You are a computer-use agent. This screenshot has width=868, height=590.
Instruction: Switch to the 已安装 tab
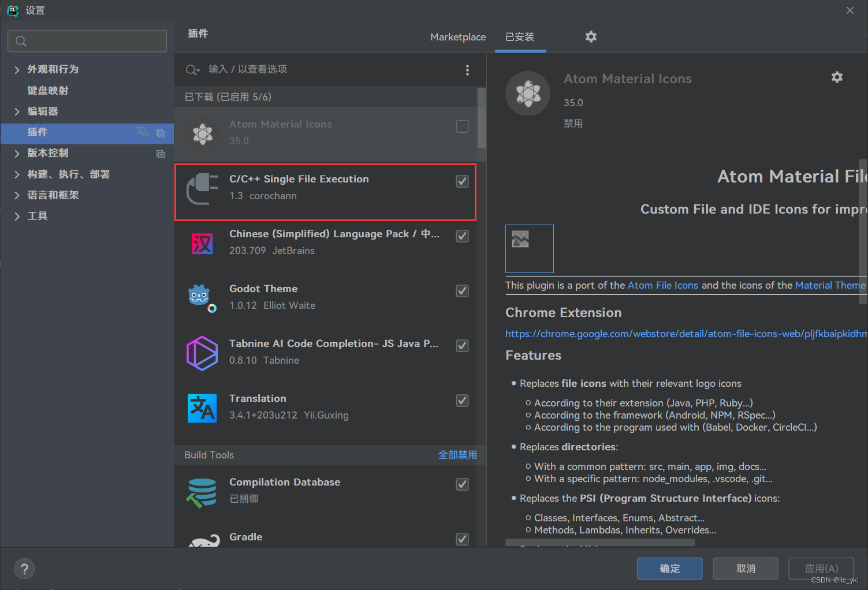520,37
